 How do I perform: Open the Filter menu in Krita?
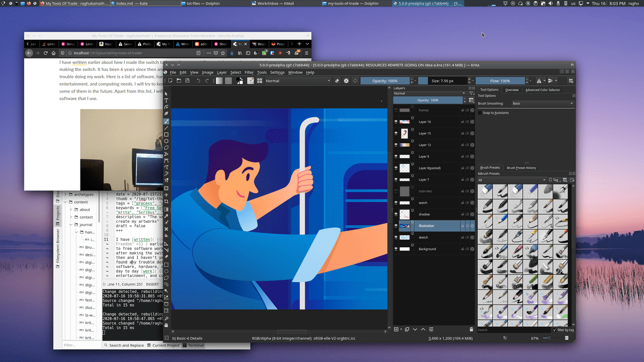(x=249, y=72)
